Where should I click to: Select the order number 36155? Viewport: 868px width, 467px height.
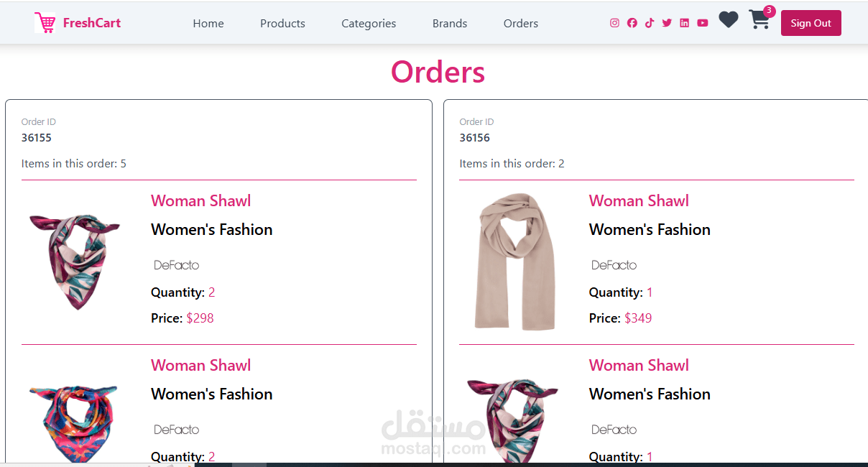coord(37,138)
